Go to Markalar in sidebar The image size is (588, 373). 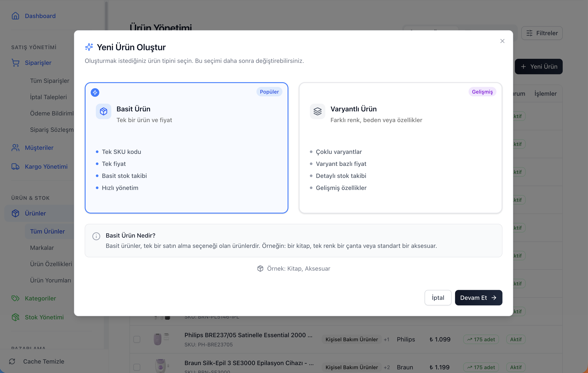click(42, 248)
